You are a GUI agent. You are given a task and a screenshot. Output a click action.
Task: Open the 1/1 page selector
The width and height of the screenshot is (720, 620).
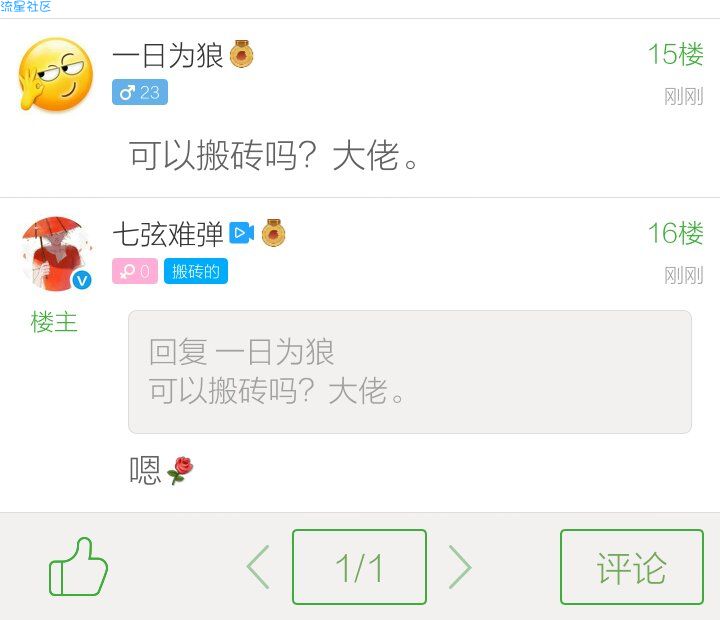[x=360, y=567]
